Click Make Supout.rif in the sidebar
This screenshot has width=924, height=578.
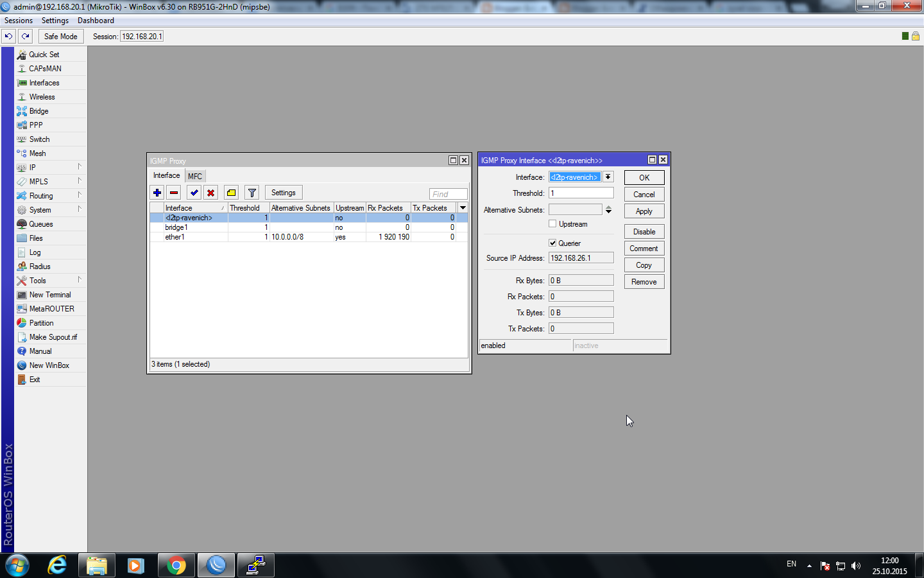(x=51, y=337)
